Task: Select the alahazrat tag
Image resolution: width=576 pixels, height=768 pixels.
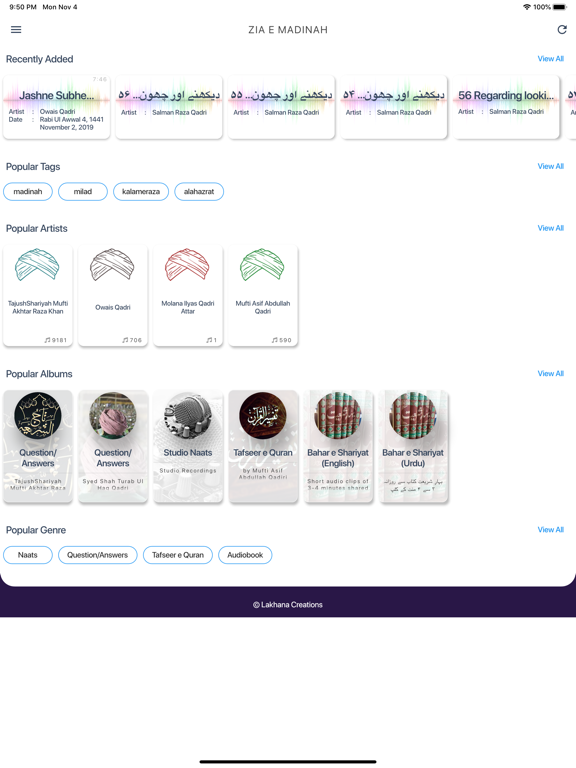Action: pyautogui.click(x=199, y=192)
